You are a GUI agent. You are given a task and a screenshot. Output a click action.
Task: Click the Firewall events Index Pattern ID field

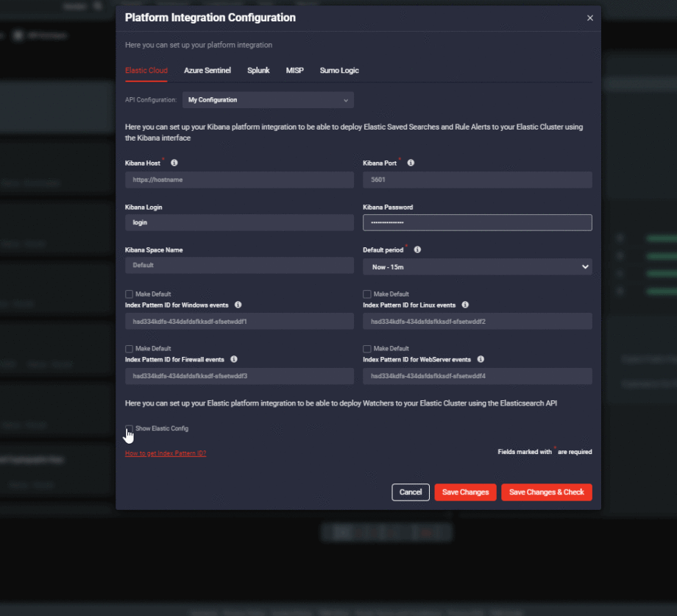pos(240,376)
